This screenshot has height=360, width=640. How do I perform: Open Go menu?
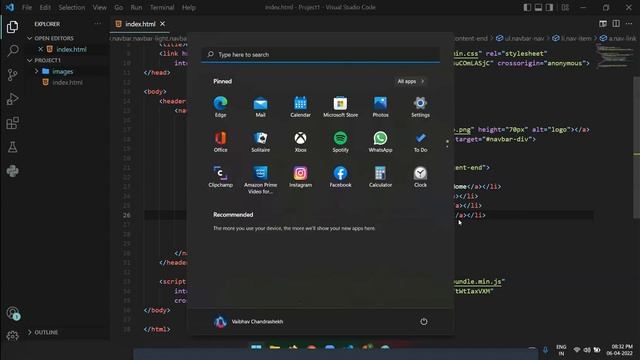pos(119,7)
